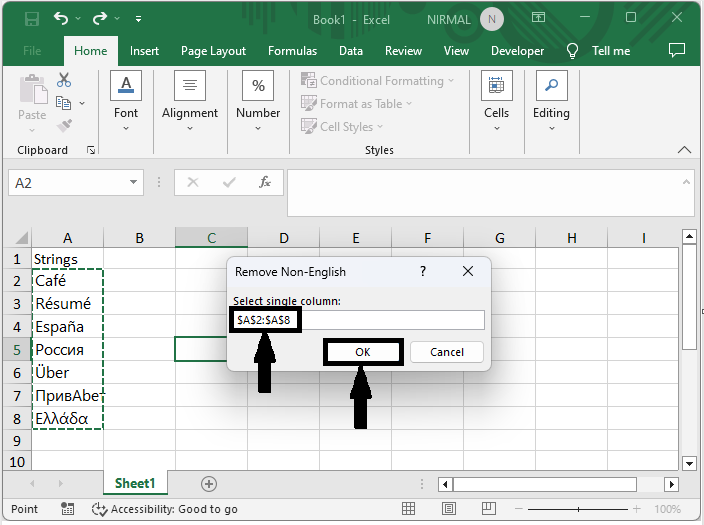Add a new sheet with plus icon
The height and width of the screenshot is (525, 704).
[x=209, y=484]
